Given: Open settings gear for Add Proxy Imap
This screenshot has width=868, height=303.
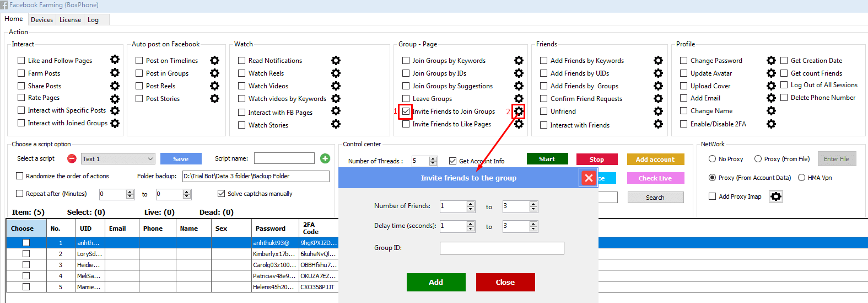Looking at the screenshot, I should (776, 196).
